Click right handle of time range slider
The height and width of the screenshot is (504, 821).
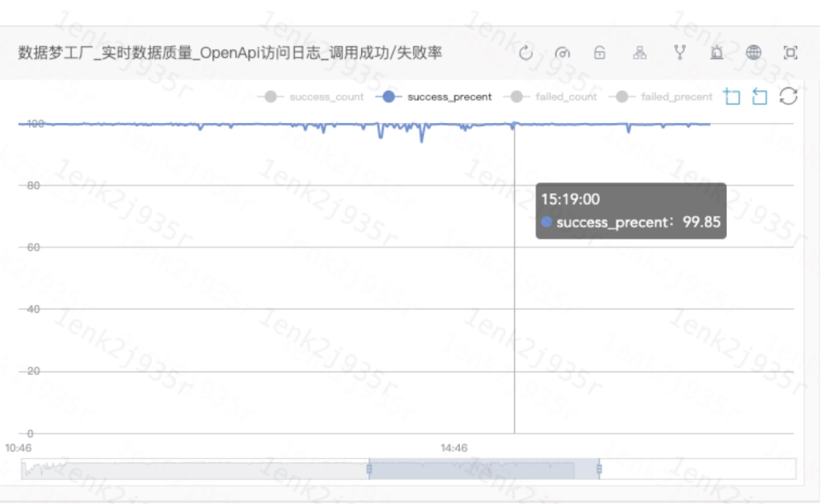tap(599, 469)
